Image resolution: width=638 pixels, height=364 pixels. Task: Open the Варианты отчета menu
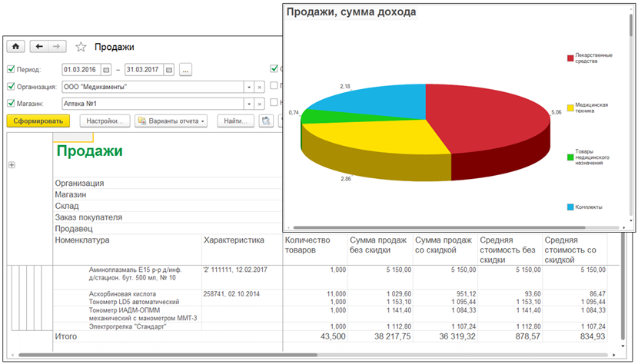coord(171,121)
